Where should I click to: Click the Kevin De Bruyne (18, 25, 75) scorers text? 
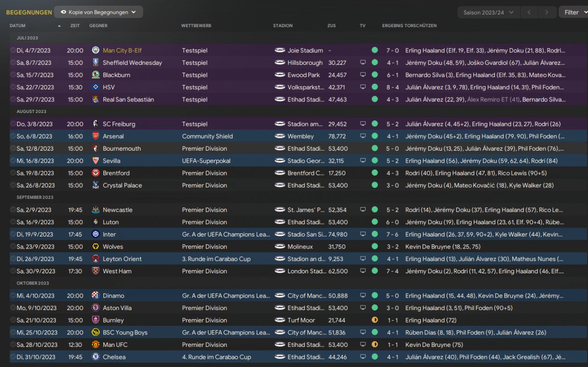tap(444, 247)
